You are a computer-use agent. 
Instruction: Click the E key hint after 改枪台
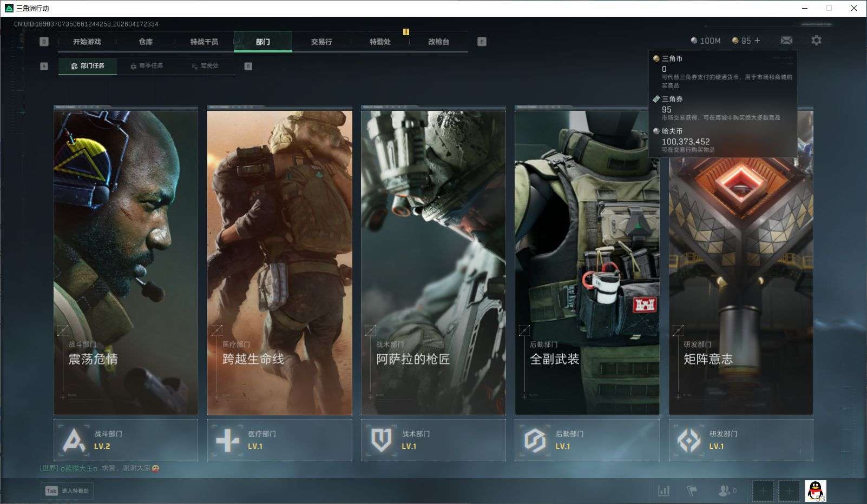pyautogui.click(x=482, y=42)
